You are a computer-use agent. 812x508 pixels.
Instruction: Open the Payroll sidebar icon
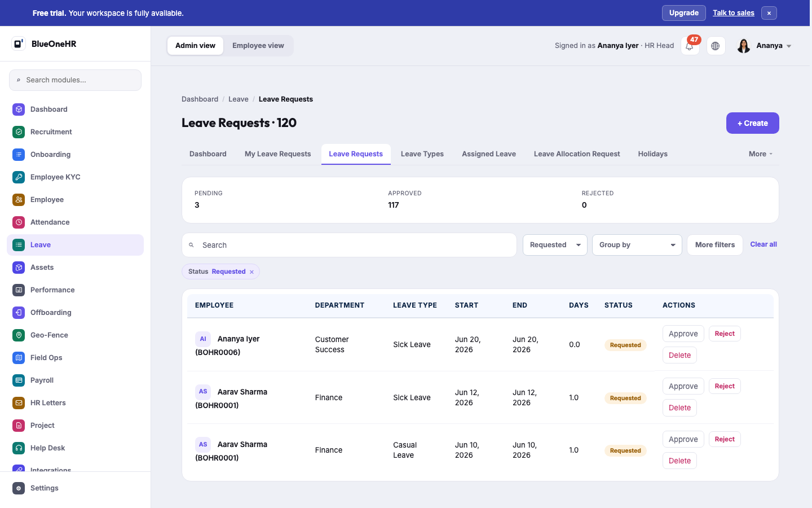point(19,380)
